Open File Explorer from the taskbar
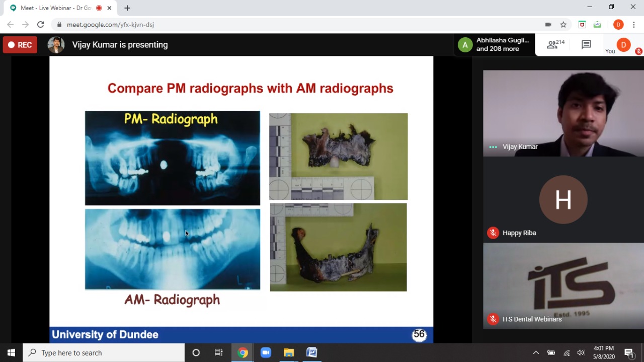644x362 pixels. (x=289, y=352)
